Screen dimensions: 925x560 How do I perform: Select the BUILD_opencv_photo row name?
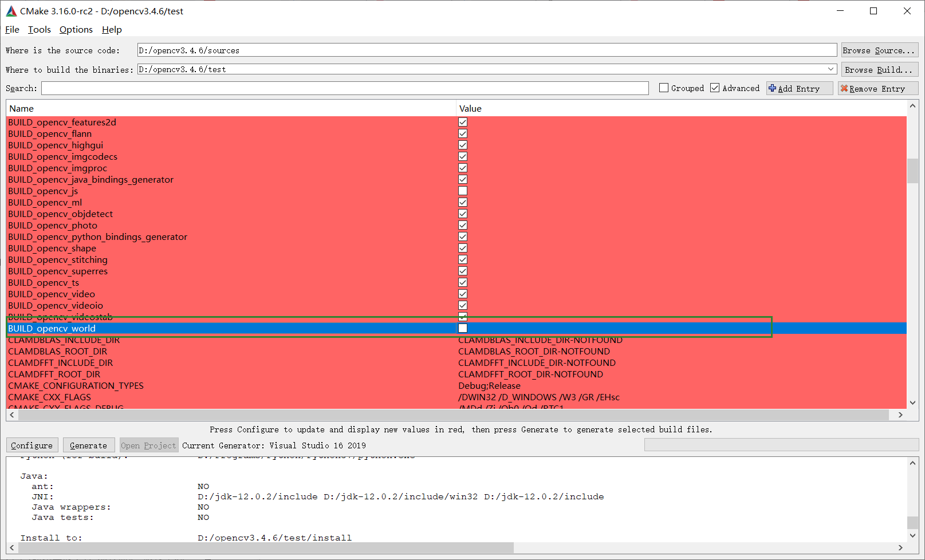coord(53,225)
